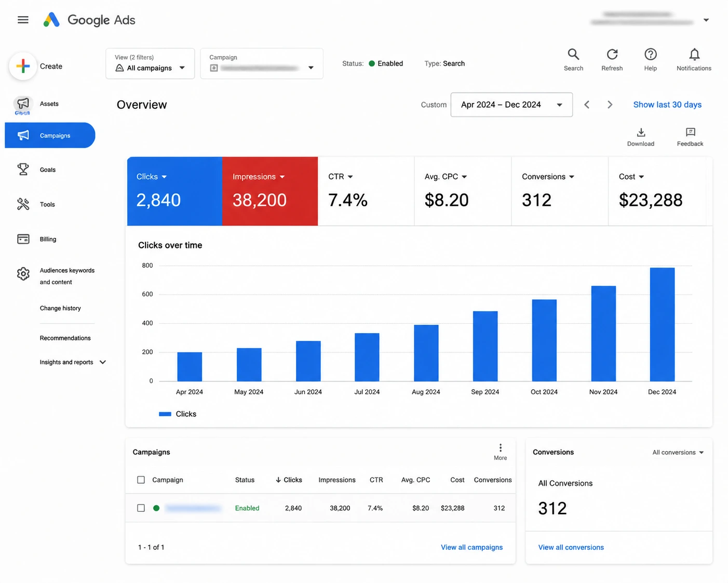This screenshot has width=728, height=583.
Task: Open the Campaign selector dropdown
Action: [262, 63]
